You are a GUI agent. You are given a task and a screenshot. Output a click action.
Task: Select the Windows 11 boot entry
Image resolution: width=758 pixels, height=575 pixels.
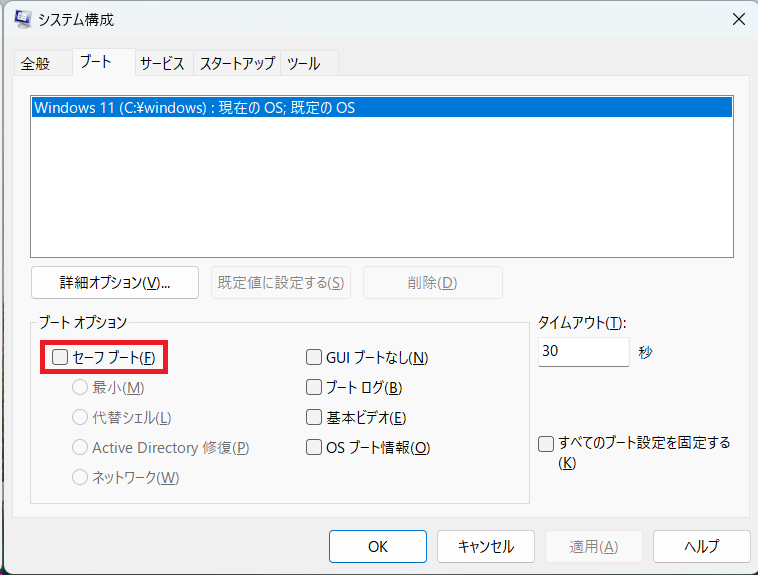point(382,107)
